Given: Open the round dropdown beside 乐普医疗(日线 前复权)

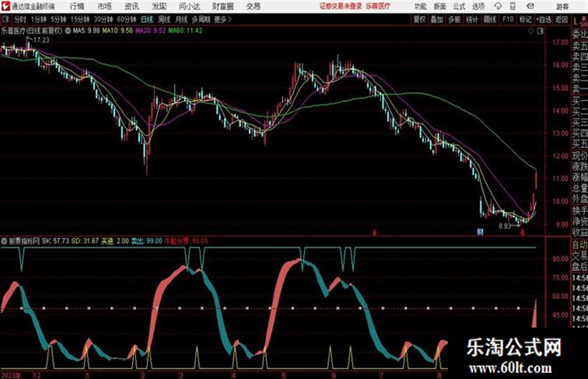Looking at the screenshot, I should coord(67,30).
